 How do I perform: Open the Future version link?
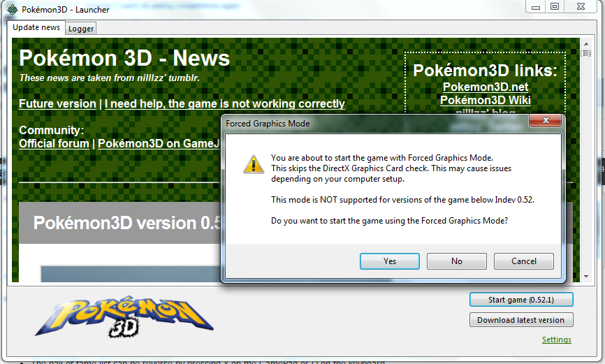click(57, 103)
